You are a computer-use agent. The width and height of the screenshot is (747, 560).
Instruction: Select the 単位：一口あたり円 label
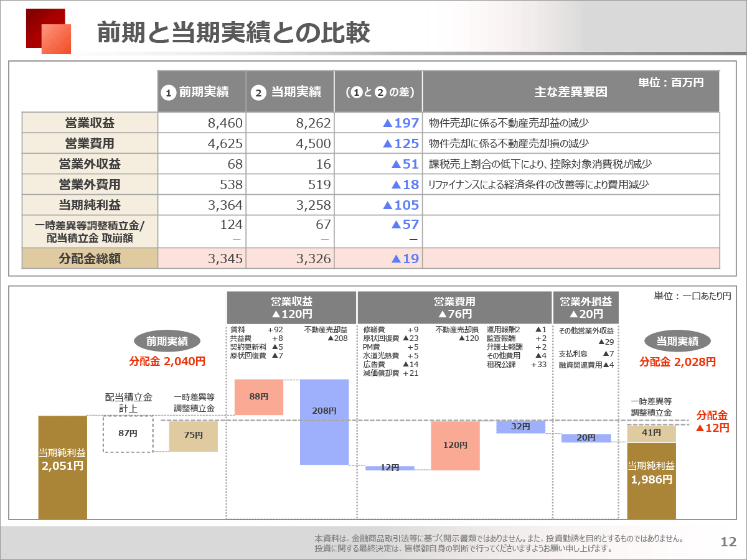click(x=692, y=297)
